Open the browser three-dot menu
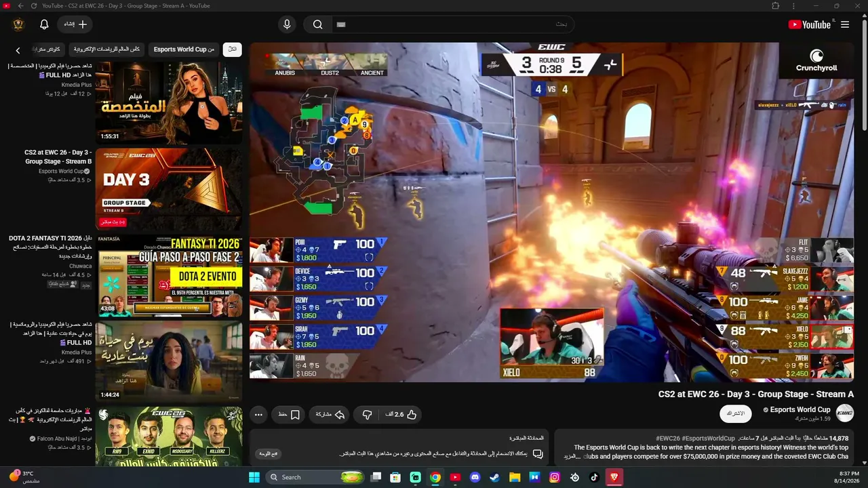This screenshot has width=868, height=488. tap(793, 6)
